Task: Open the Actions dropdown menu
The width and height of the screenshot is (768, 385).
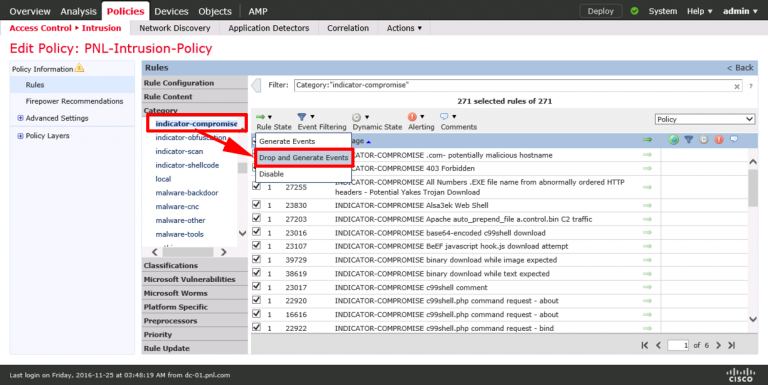Action: 404,28
